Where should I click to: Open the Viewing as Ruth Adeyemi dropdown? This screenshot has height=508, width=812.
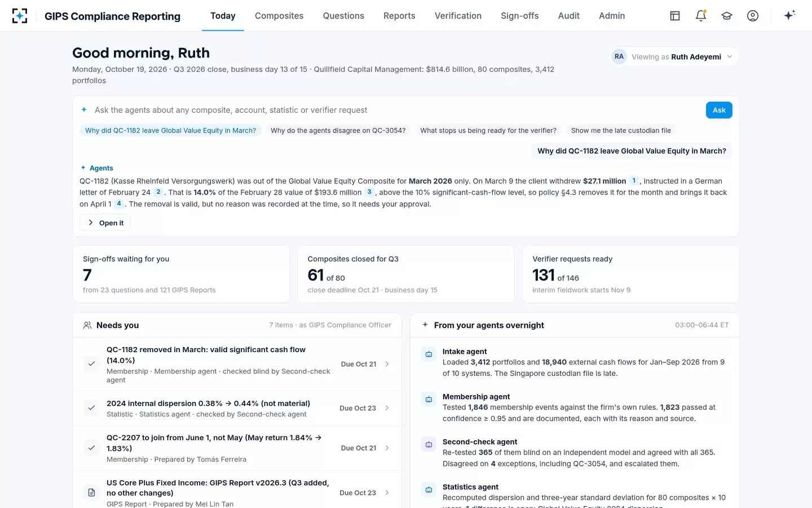[x=674, y=56]
